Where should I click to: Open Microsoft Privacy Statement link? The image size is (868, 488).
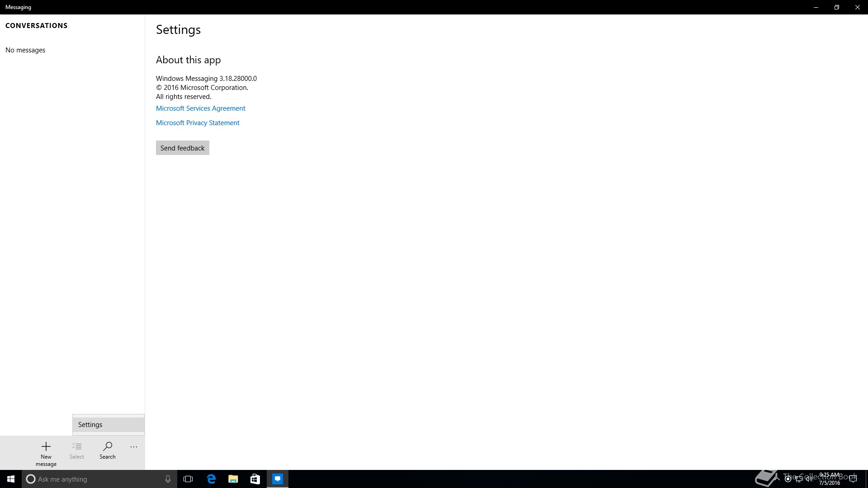[198, 123]
